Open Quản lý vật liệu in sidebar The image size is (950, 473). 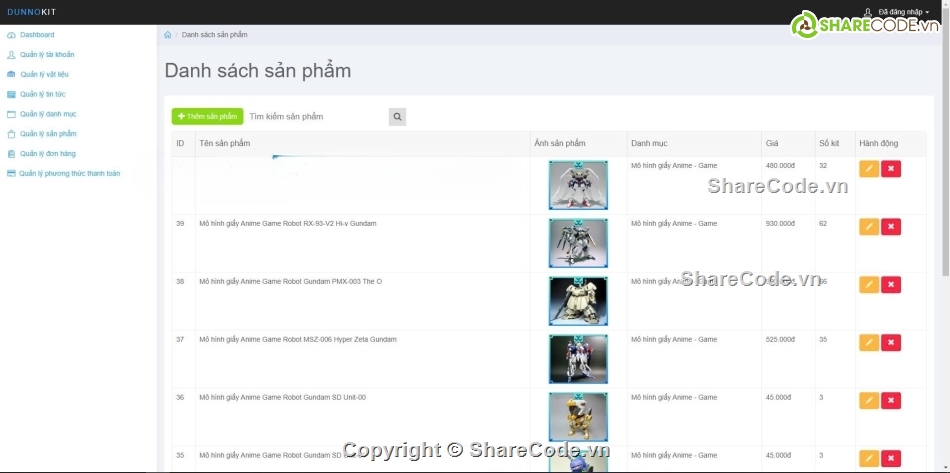point(44,74)
